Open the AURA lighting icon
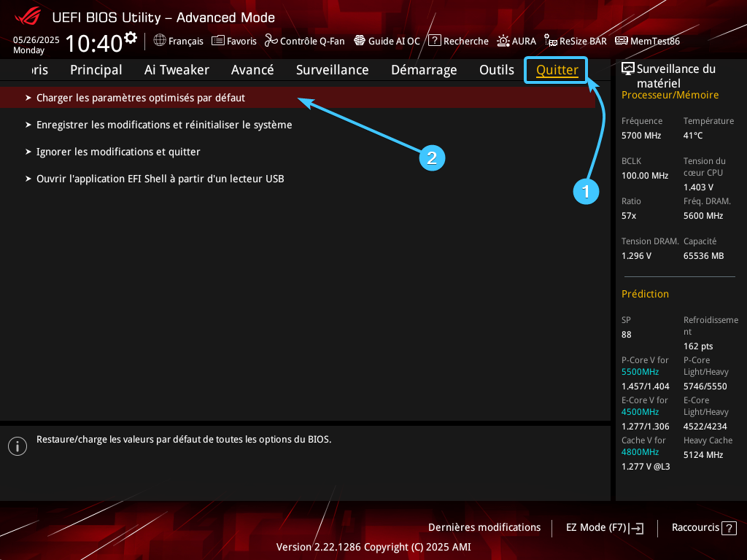 click(x=503, y=41)
